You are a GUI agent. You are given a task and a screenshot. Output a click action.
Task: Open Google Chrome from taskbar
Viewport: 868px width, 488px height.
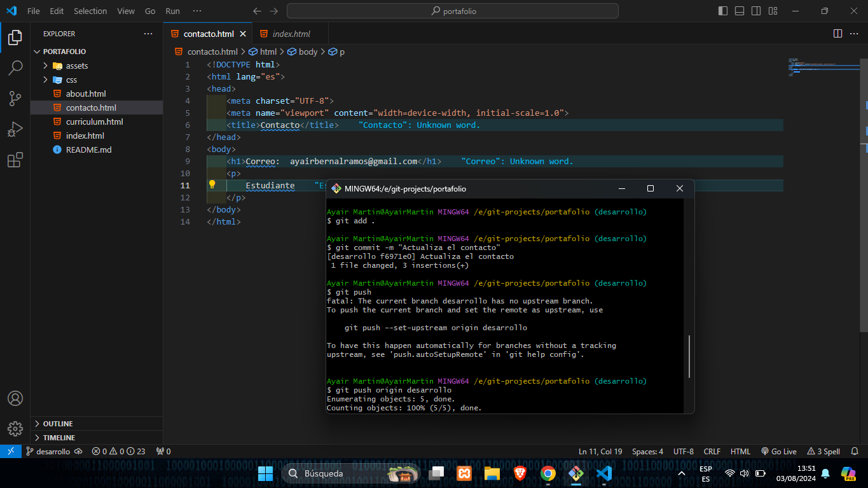[x=548, y=473]
